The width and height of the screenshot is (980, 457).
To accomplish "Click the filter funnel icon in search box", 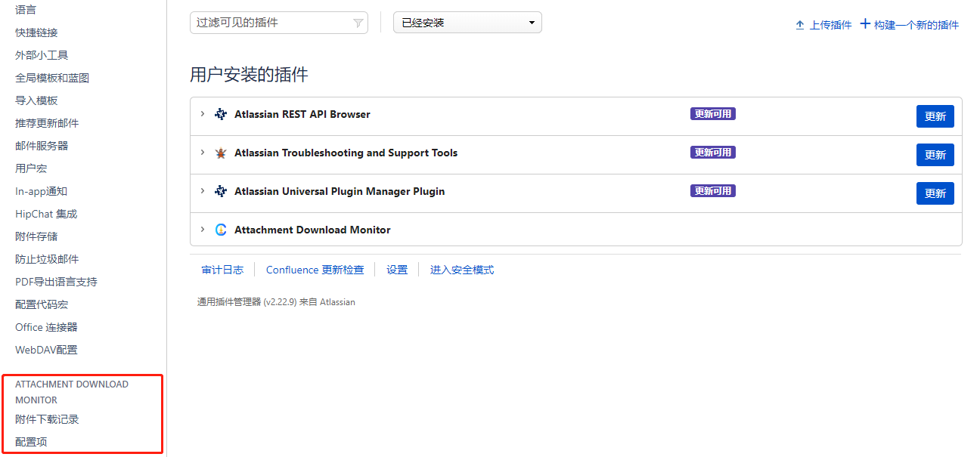I will tap(358, 23).
